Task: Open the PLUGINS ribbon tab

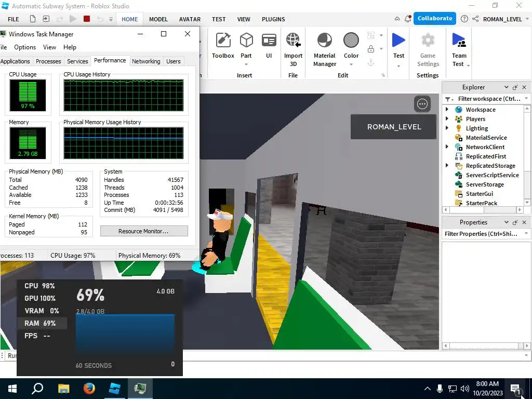Action: tap(273, 19)
